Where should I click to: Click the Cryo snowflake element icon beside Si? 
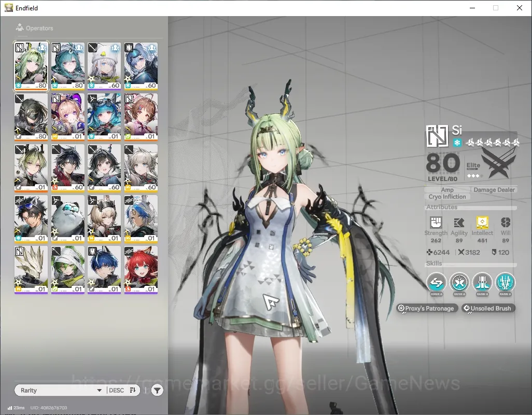point(457,143)
